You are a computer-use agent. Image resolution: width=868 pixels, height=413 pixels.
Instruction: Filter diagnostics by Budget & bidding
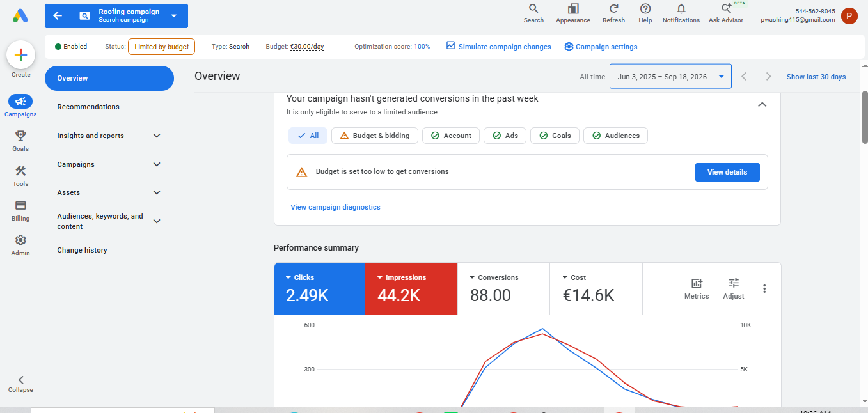click(374, 136)
